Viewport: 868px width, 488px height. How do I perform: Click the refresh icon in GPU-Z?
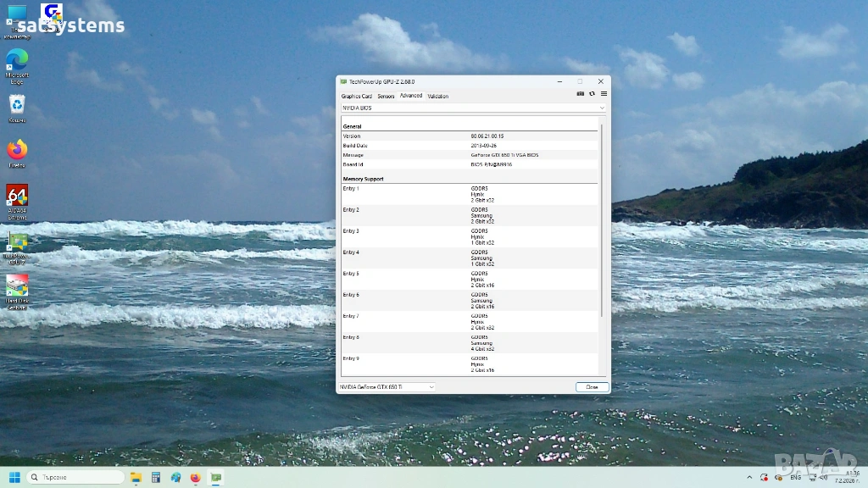tap(592, 94)
